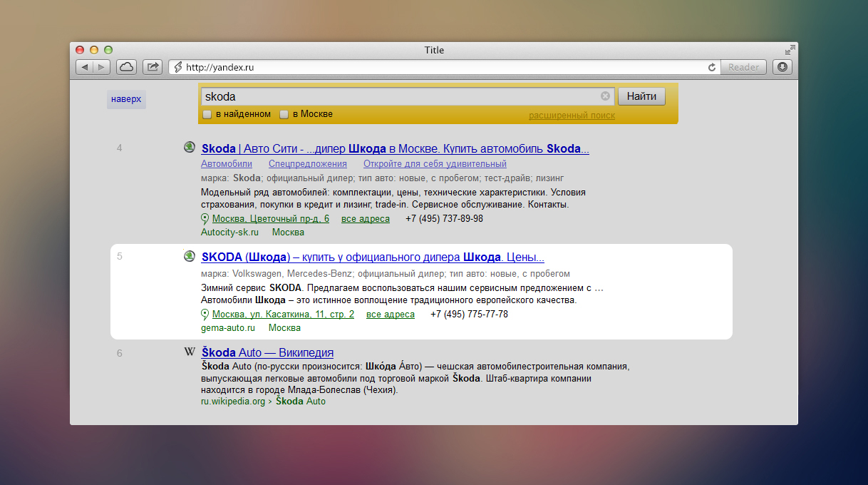This screenshot has height=485, width=868.
Task: Reload the page with refresh icon
Action: coord(711,67)
